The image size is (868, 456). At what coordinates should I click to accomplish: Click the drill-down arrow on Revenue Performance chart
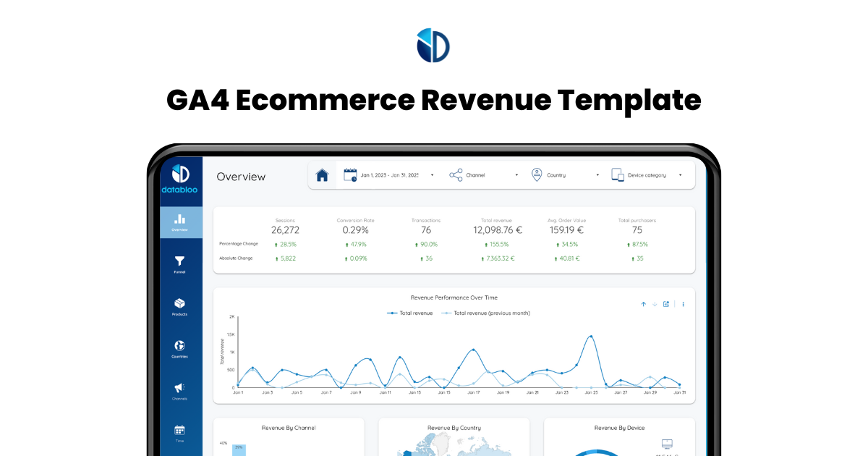655,304
